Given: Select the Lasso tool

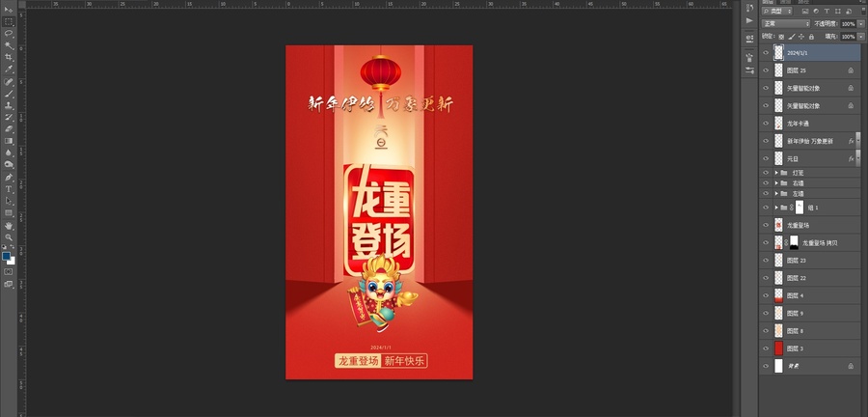Looking at the screenshot, I should coord(9,33).
